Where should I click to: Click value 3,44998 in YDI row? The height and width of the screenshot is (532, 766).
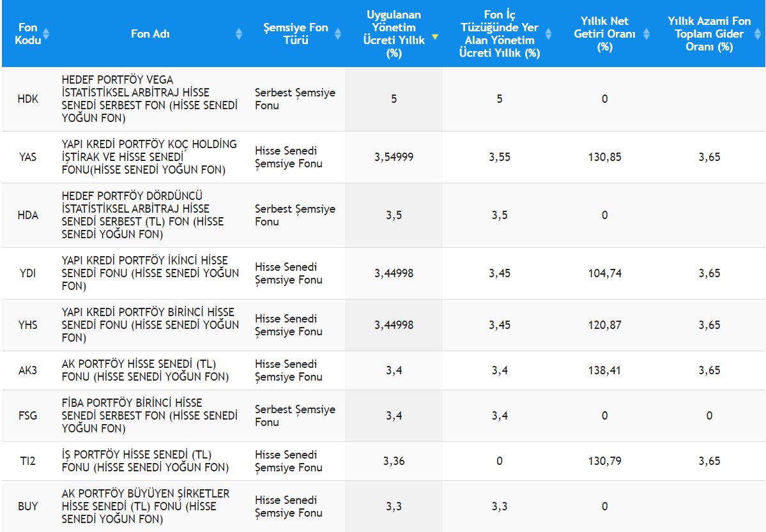click(394, 273)
